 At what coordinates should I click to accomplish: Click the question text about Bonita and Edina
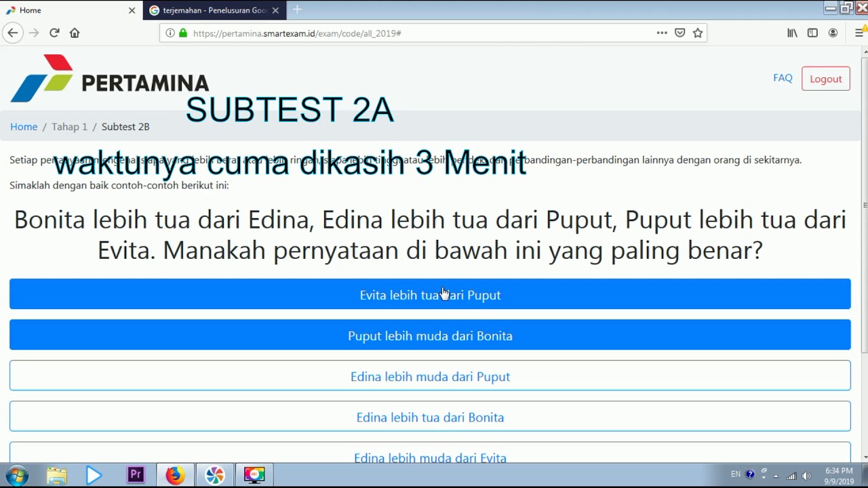pos(430,235)
